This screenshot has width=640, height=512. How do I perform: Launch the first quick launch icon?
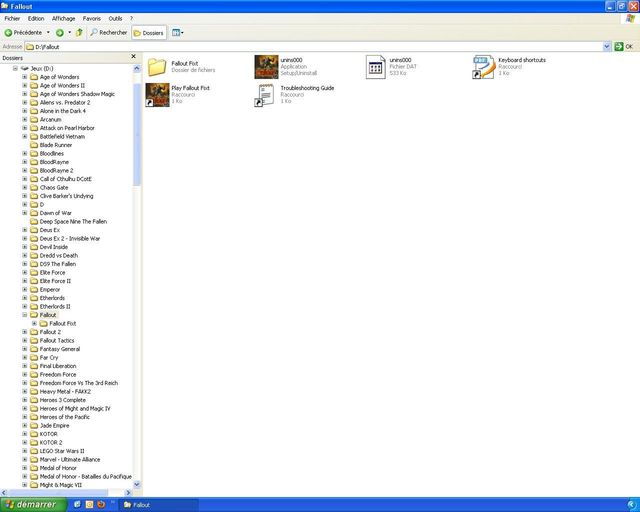(x=77, y=505)
